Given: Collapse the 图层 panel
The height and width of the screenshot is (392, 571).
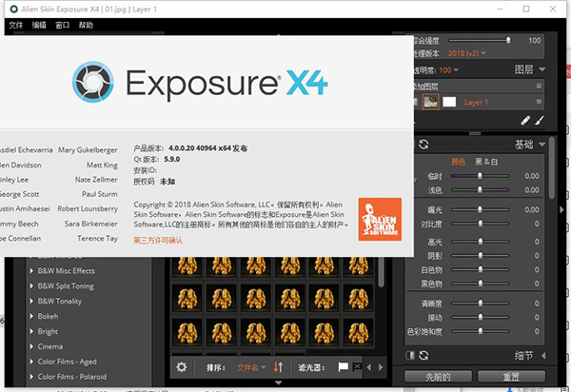Looking at the screenshot, I should tap(541, 69).
